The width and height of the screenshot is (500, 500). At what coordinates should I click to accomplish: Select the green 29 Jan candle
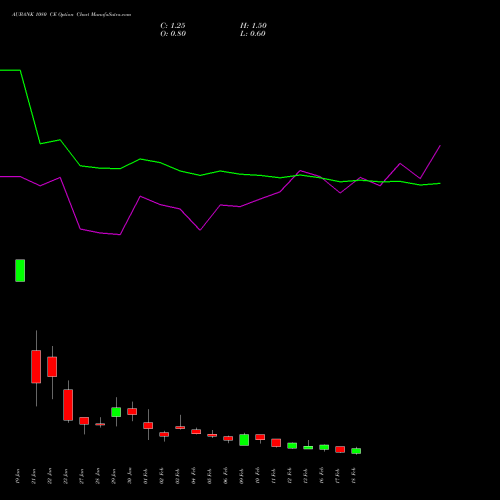tap(116, 412)
